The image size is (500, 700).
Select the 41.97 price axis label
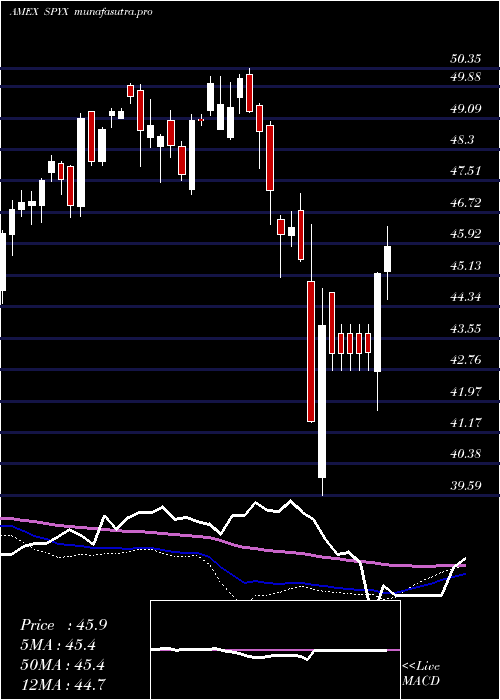pyautogui.click(x=464, y=392)
